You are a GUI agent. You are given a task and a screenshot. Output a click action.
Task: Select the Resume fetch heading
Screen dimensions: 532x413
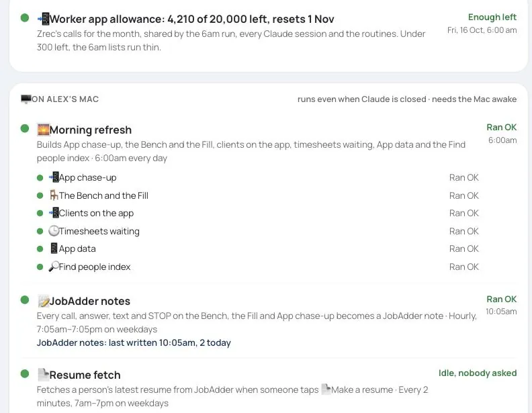click(x=85, y=375)
